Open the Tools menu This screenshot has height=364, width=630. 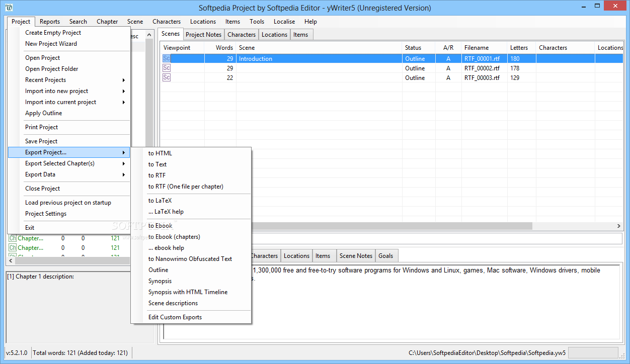pos(257,22)
